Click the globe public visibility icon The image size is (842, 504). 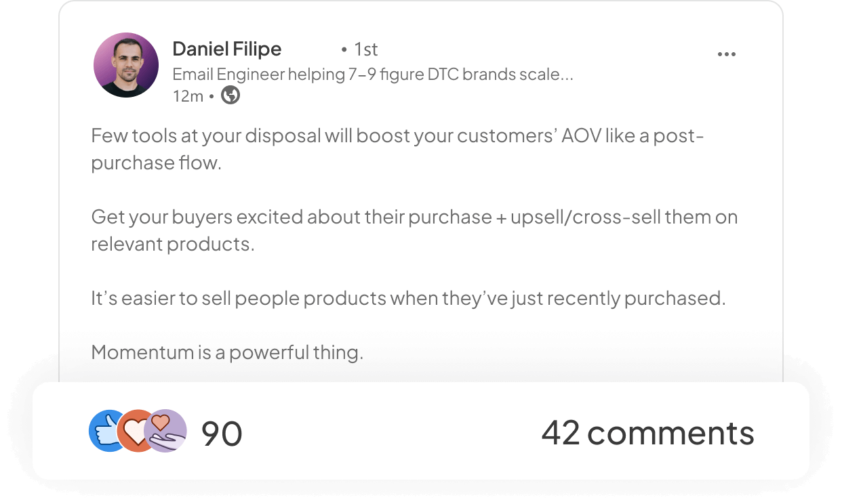click(230, 96)
